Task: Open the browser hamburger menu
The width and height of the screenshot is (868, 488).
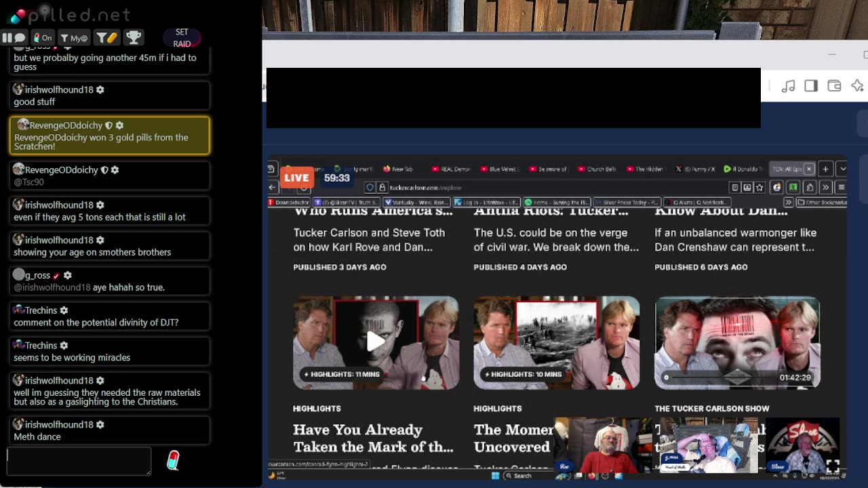Action: tap(841, 188)
